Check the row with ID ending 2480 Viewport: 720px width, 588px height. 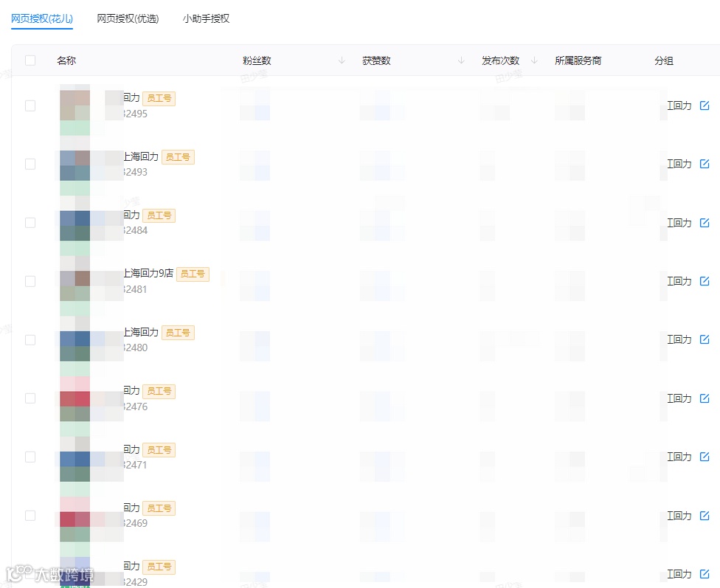coord(30,339)
